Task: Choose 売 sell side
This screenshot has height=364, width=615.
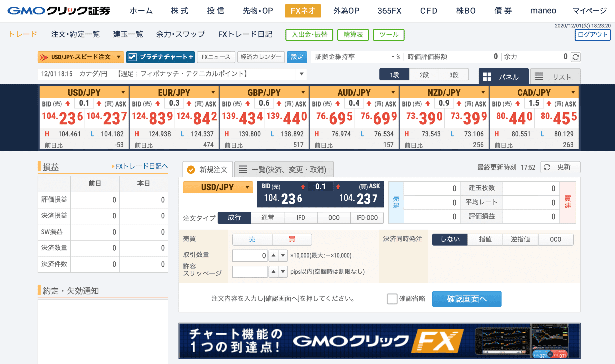Action: point(252,239)
